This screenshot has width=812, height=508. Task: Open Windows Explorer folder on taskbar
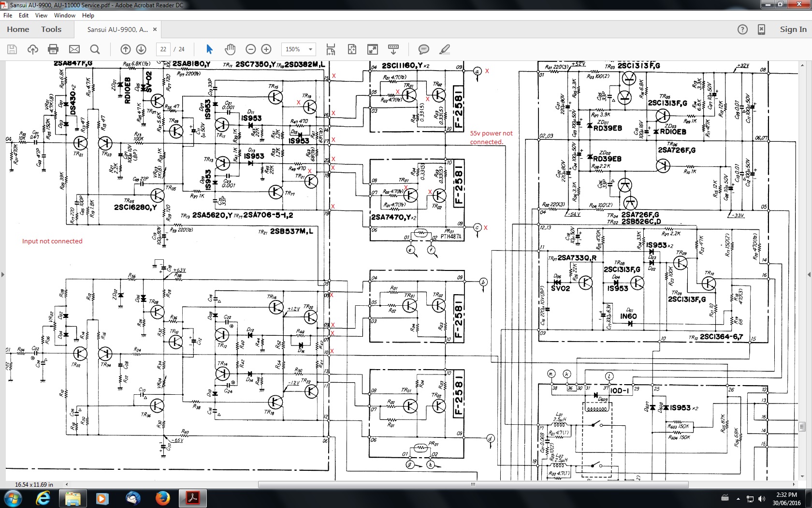tap(72, 498)
